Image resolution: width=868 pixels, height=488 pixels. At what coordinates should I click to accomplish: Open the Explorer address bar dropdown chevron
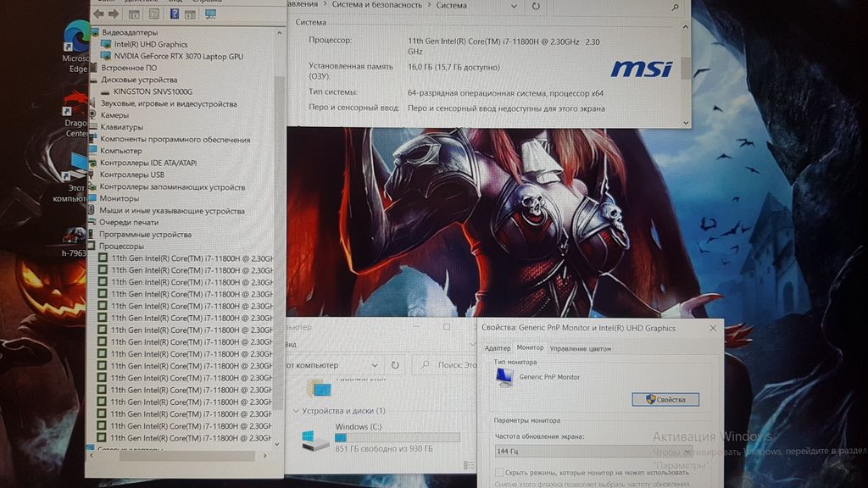tap(375, 365)
